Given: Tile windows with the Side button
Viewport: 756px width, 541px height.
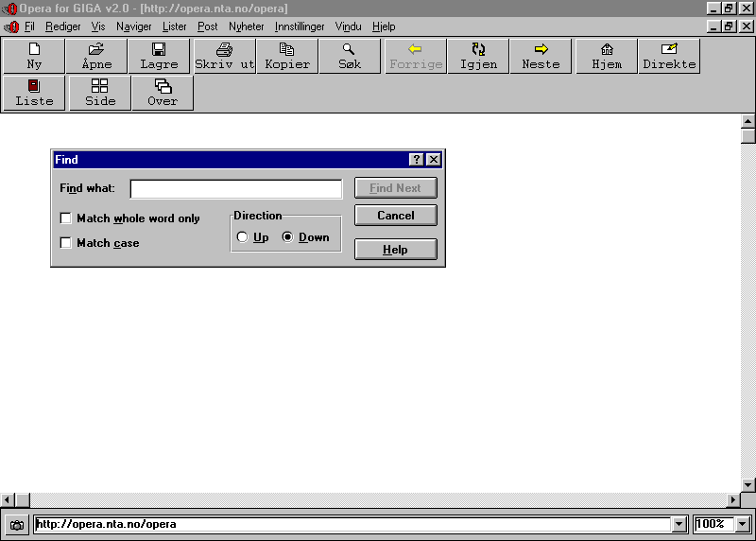Looking at the screenshot, I should [100, 93].
